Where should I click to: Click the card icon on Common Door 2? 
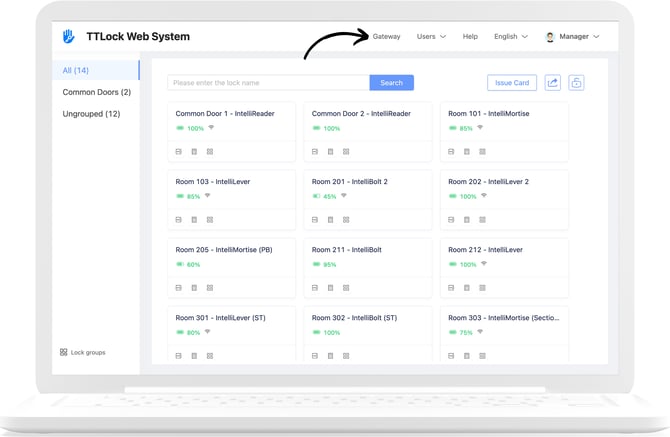click(315, 152)
